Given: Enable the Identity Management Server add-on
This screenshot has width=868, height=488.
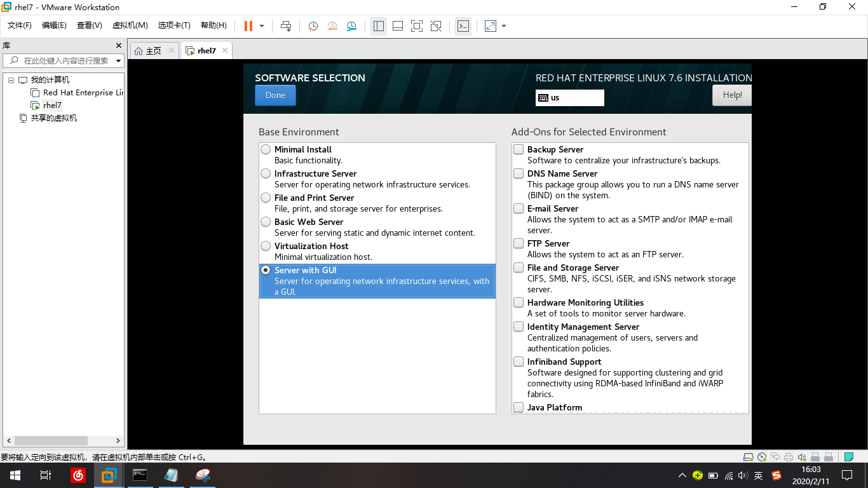Looking at the screenshot, I should tap(519, 327).
